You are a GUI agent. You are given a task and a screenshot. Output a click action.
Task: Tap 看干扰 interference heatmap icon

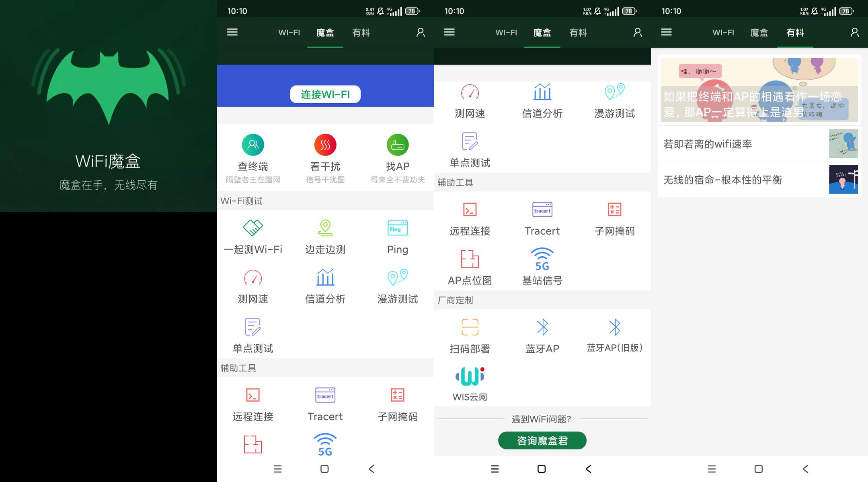tap(325, 145)
